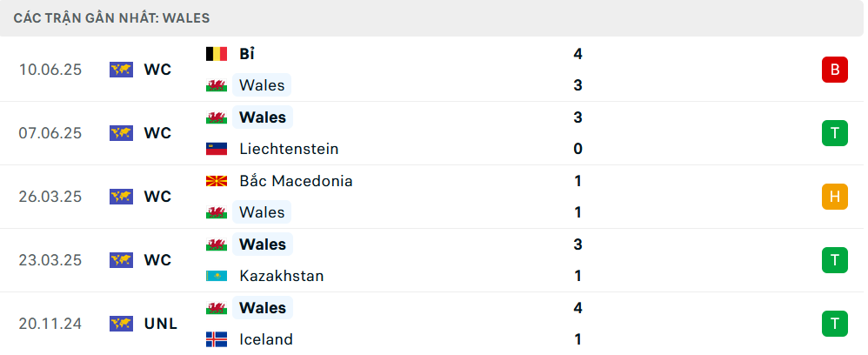Open the Liechtenstein team link
This screenshot has height=355, width=868.
tap(289, 149)
